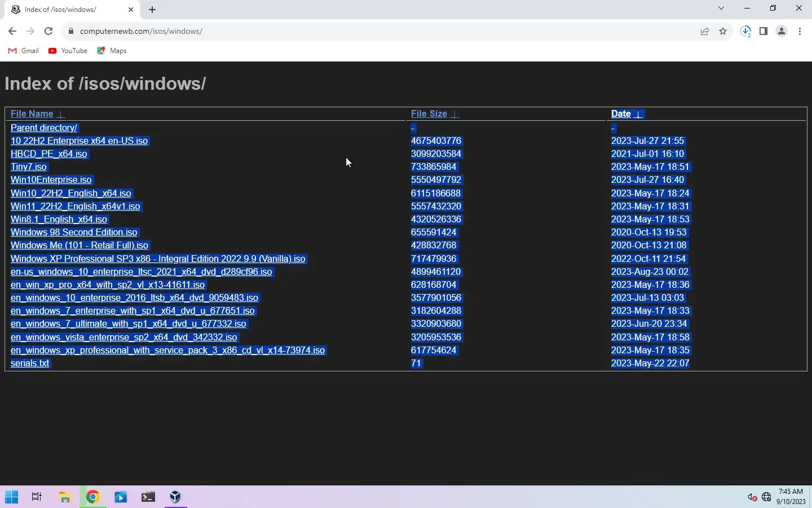Toggle the browser side panel
The image size is (812, 508).
pyautogui.click(x=764, y=32)
